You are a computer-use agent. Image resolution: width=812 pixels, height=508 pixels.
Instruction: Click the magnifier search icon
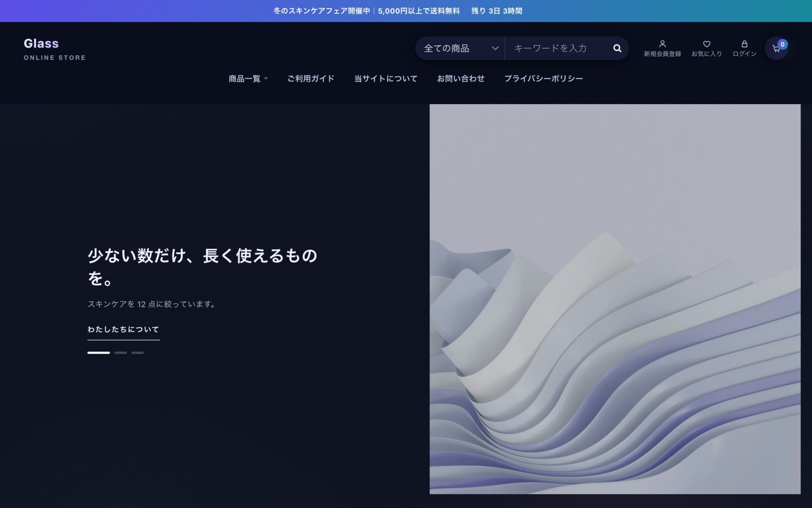617,48
